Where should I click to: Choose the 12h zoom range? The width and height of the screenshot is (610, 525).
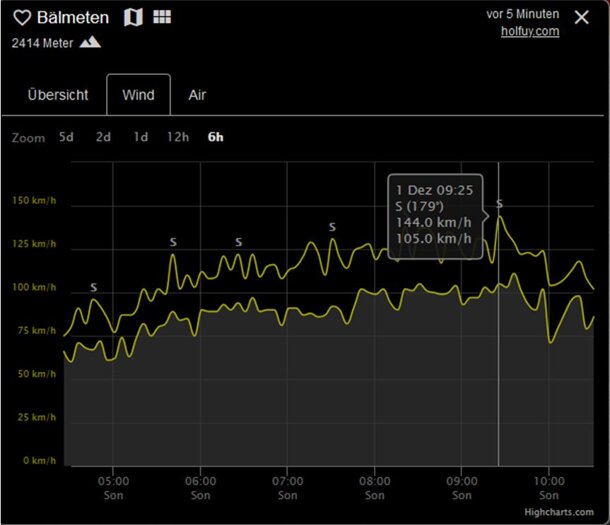(177, 137)
